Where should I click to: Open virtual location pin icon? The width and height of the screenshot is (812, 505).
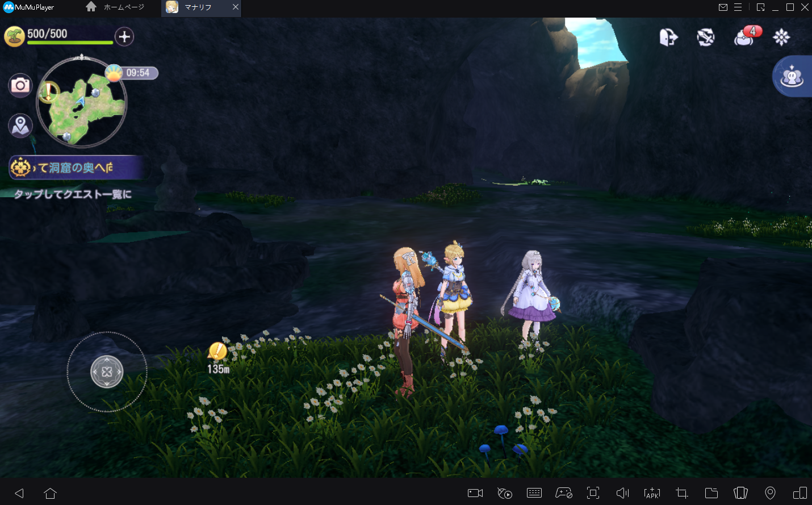click(x=770, y=493)
